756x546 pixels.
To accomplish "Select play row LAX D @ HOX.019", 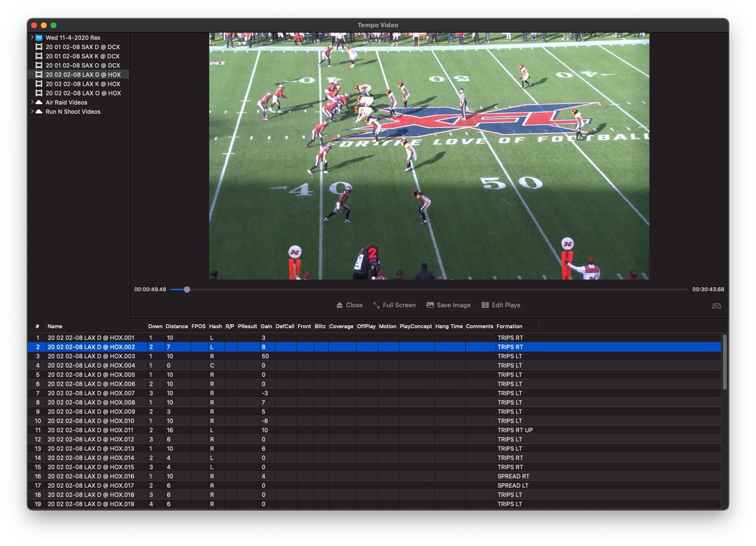I will click(x=375, y=504).
